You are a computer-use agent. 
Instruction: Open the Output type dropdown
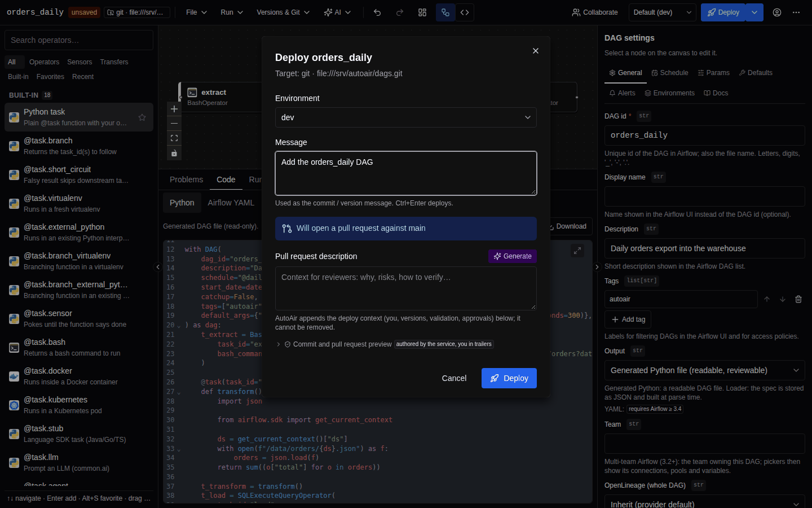point(705,370)
